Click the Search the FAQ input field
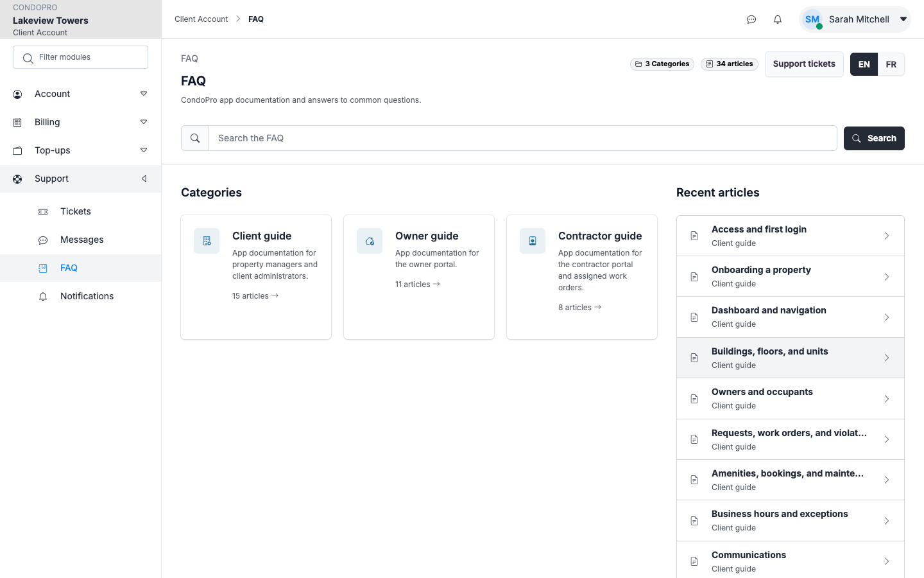 coord(523,138)
